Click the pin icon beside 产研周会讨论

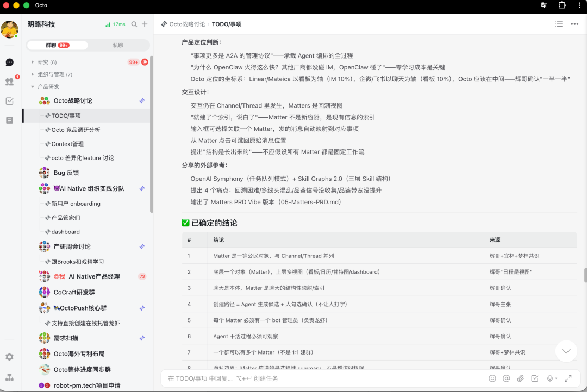(142, 246)
